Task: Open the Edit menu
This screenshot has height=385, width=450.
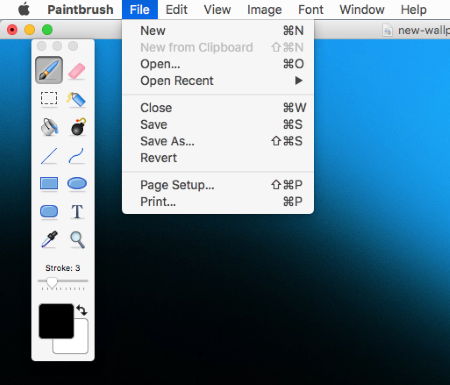Action: pyautogui.click(x=176, y=9)
